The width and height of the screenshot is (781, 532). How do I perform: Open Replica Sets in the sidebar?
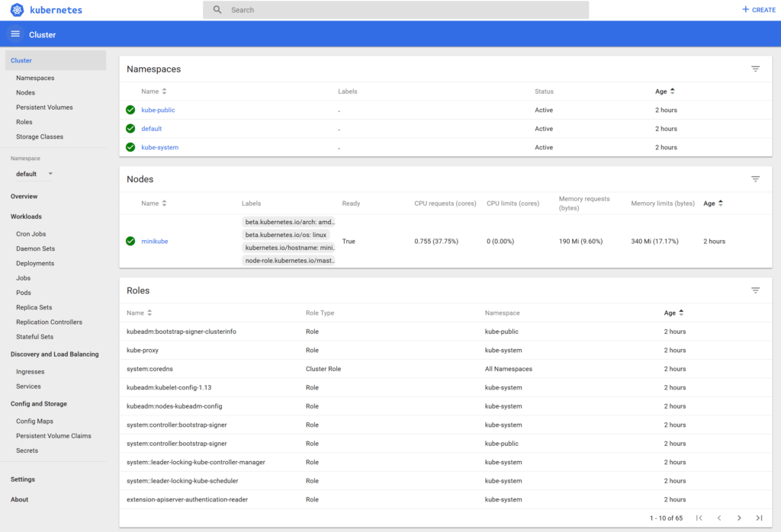pos(34,308)
